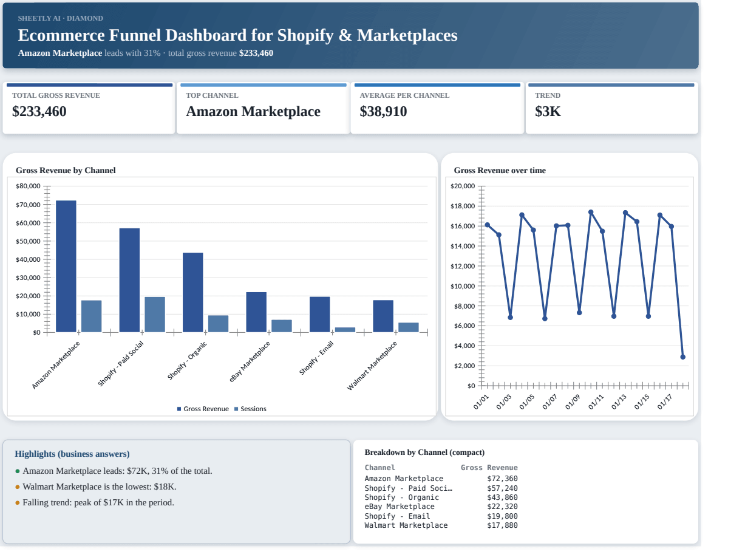Screen dimensions: 745x560
Task: Click the $17,880 value in the table
Action: click(x=503, y=525)
